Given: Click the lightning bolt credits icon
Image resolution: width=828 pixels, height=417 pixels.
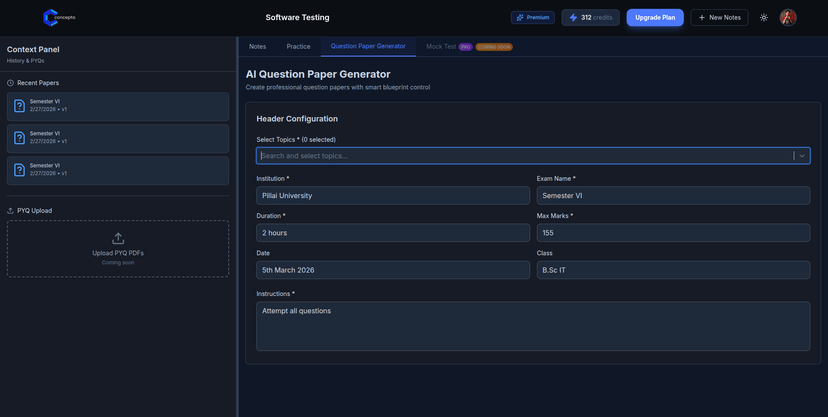Looking at the screenshot, I should 573,18.
